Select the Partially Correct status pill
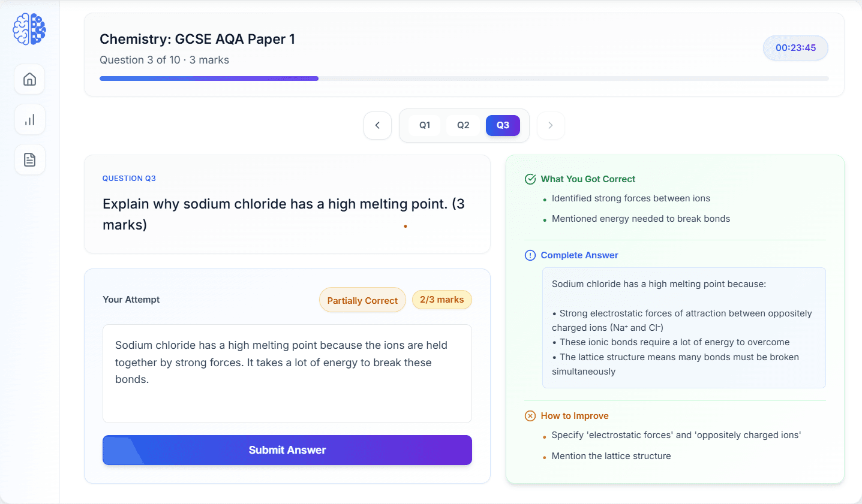 coord(362,300)
